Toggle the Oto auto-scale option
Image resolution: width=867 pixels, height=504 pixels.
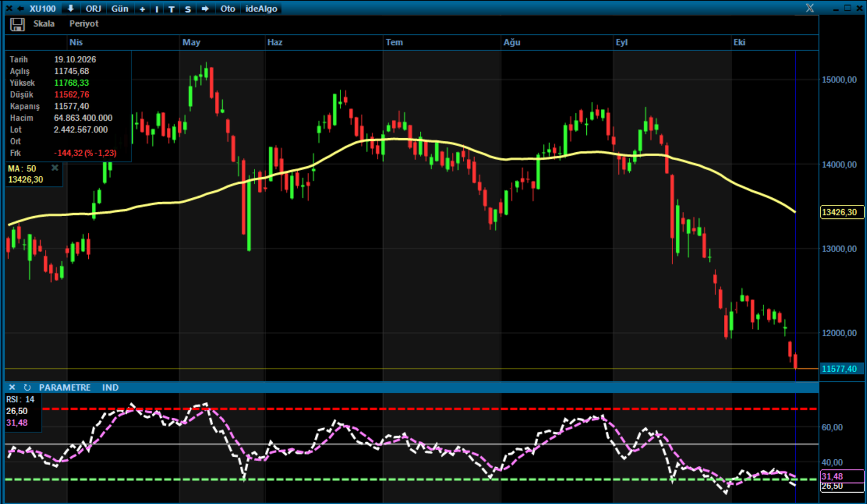tap(228, 9)
